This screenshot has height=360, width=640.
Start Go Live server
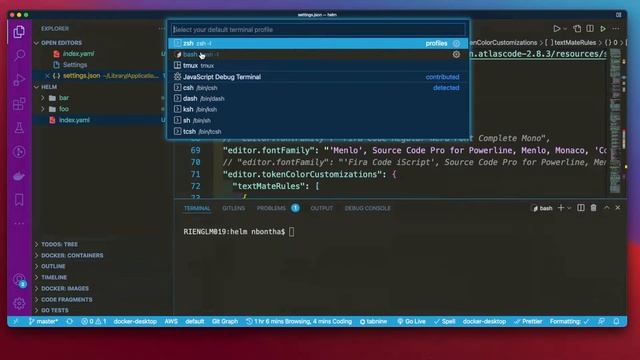(x=411, y=321)
